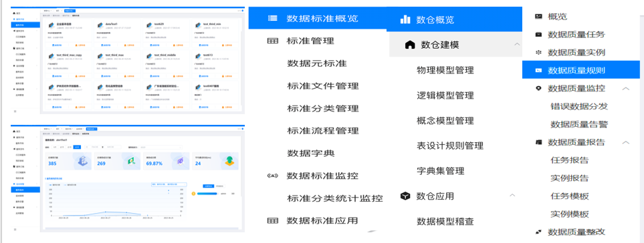The width and height of the screenshot is (644, 243).
Task: Open 标准分类统计监控
Action: pyautogui.click(x=335, y=198)
